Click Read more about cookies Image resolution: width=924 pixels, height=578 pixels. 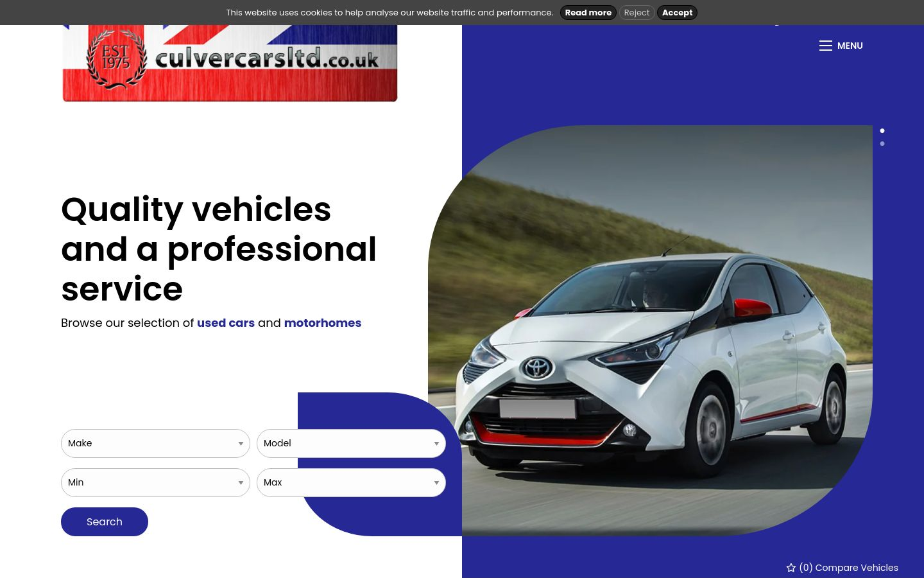click(x=588, y=13)
